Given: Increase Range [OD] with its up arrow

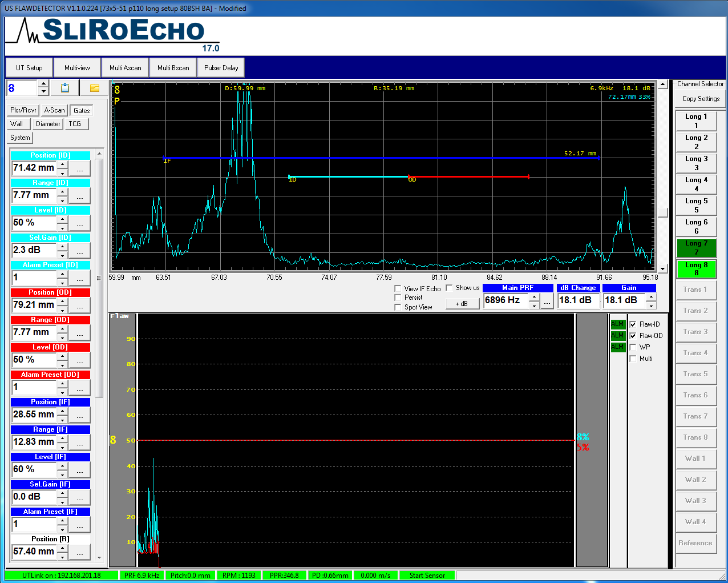Looking at the screenshot, I should point(62,329).
